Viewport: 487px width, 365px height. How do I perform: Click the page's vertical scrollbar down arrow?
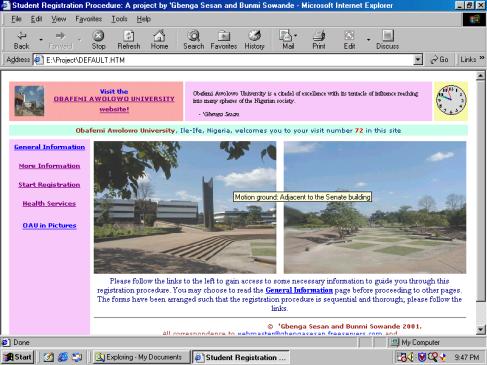point(480,329)
